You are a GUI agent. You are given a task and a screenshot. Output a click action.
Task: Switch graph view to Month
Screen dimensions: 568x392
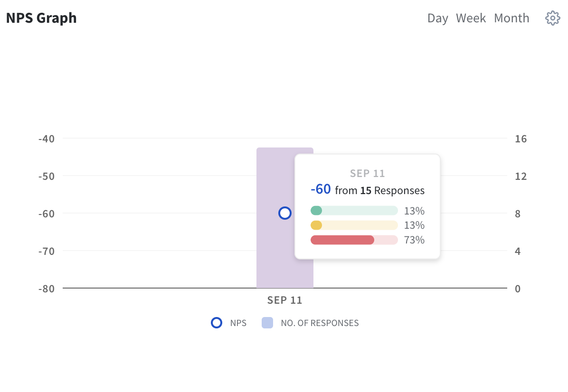511,19
